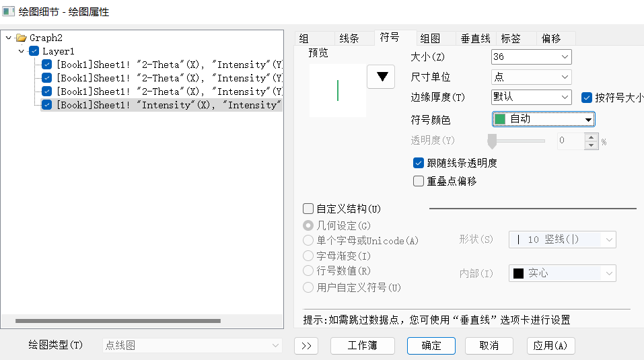This screenshot has height=360, width=644.
Task: Open the 绘图类型(T) plot type dropdown
Action: pos(192,346)
